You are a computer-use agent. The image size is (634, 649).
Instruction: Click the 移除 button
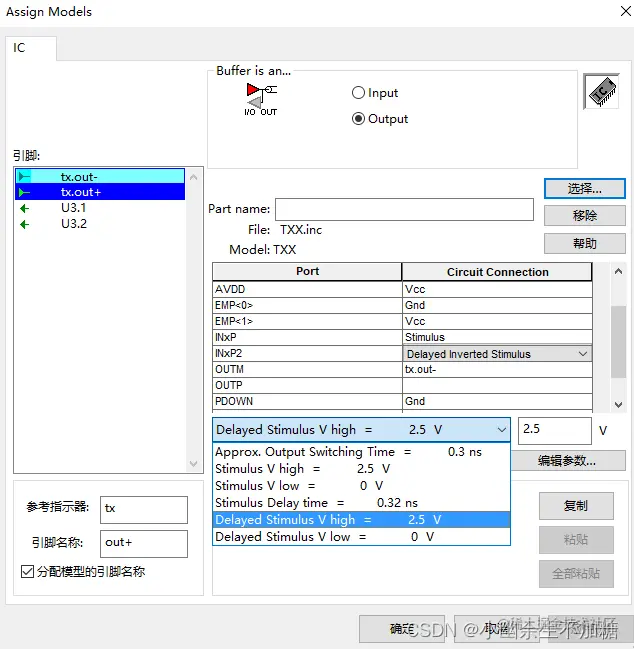(x=584, y=216)
